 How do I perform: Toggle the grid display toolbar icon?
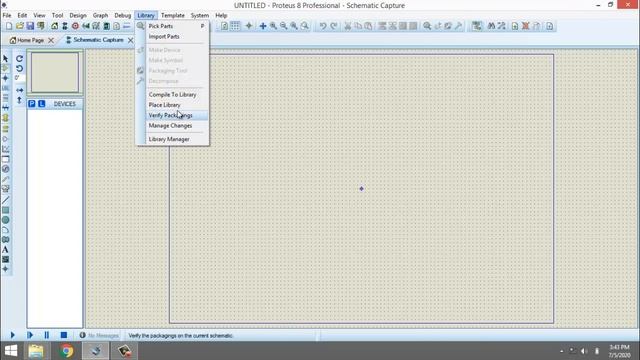click(235, 26)
